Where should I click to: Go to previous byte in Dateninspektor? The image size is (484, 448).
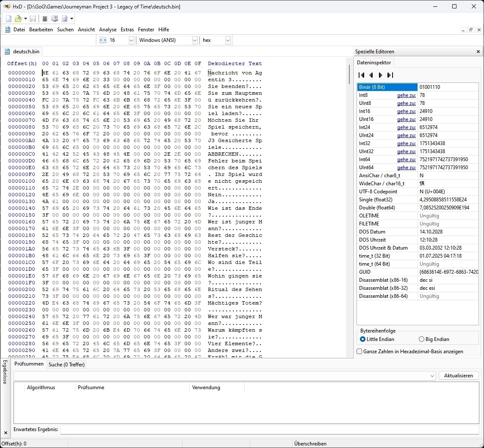(371, 75)
